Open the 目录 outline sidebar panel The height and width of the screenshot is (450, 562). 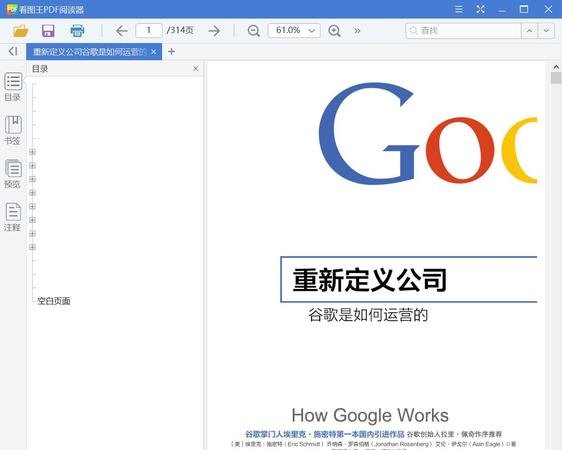coord(13,87)
